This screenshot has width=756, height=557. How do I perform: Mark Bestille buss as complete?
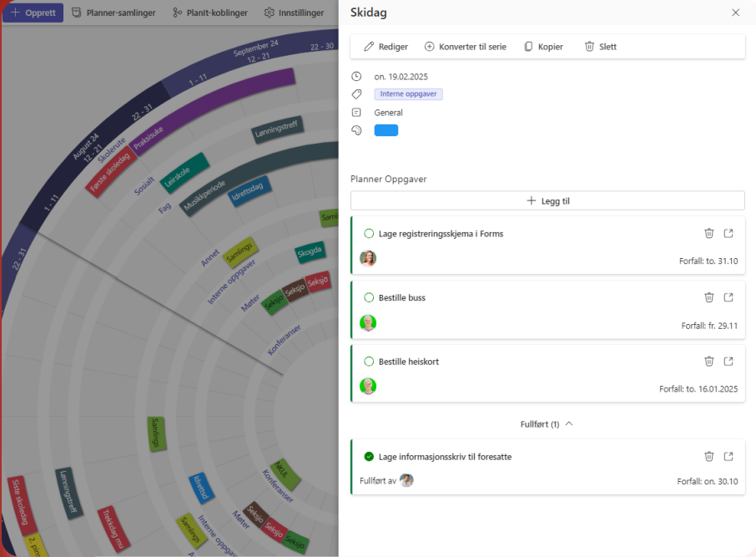tap(369, 297)
